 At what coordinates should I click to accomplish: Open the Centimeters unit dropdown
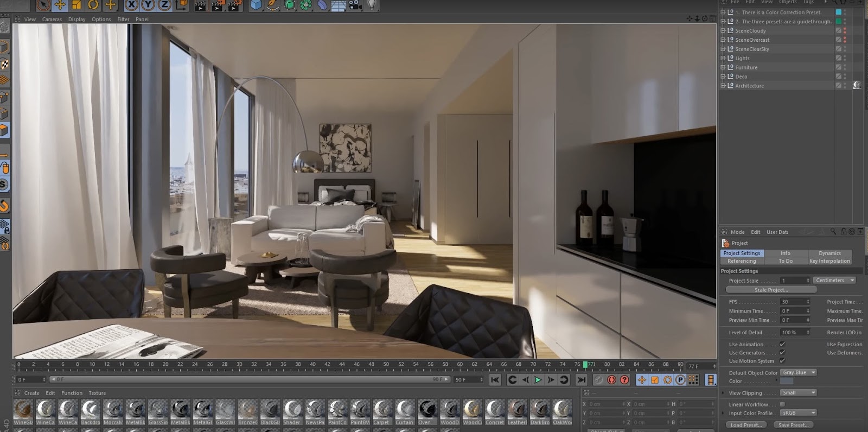point(835,281)
